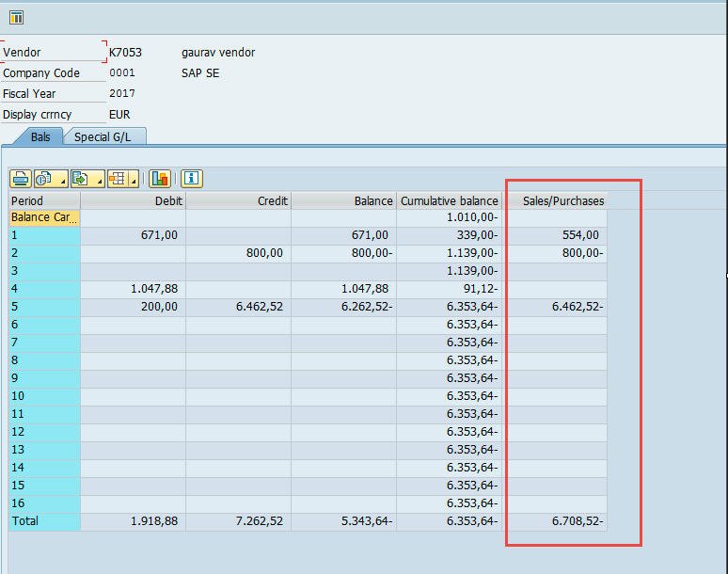The width and height of the screenshot is (728, 574).
Task: Click the display currency EUR
Action: click(x=119, y=114)
